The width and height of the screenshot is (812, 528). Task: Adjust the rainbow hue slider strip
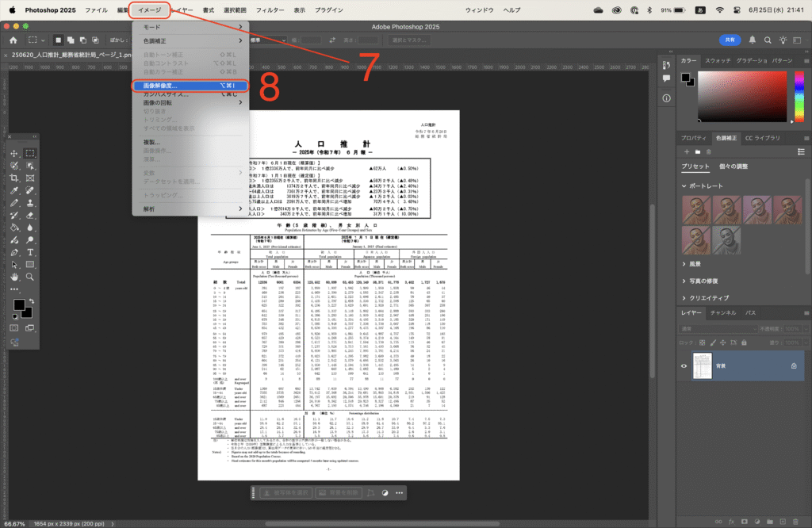(x=799, y=97)
